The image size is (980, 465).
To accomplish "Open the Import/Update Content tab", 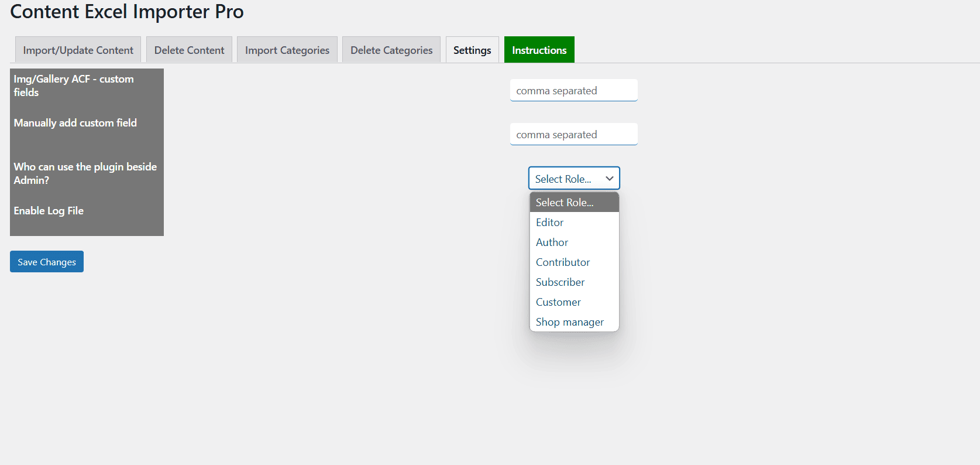I will (x=78, y=50).
